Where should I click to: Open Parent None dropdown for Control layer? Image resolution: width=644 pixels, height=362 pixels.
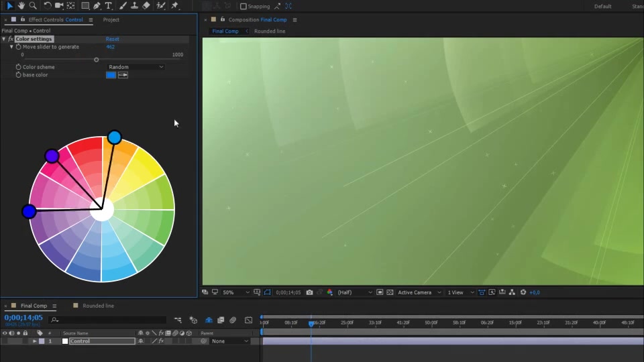tap(230, 341)
